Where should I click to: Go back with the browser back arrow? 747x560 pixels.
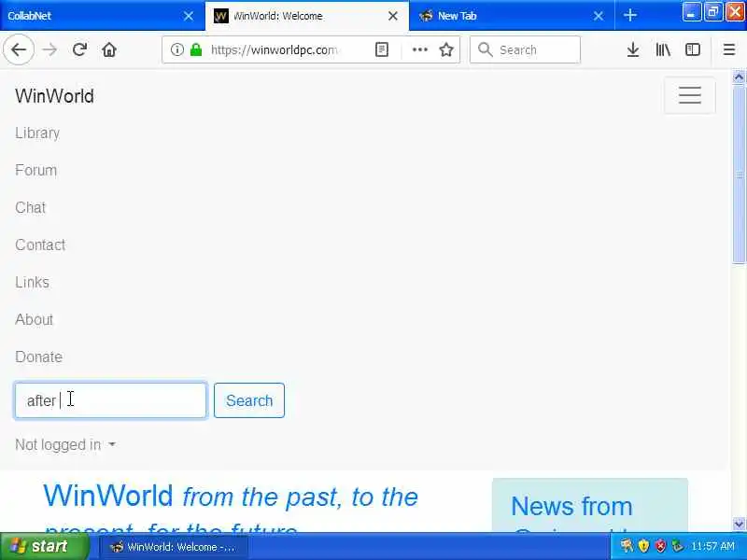(x=19, y=49)
